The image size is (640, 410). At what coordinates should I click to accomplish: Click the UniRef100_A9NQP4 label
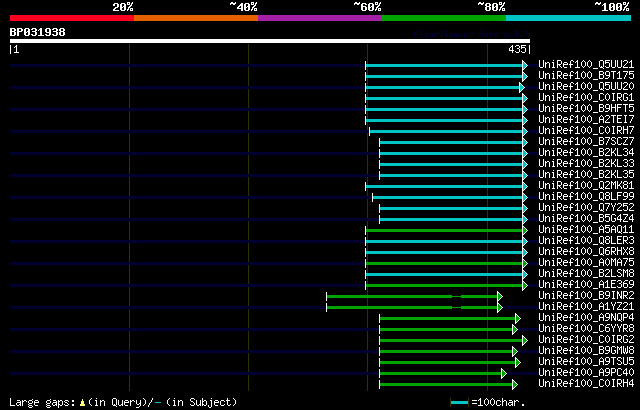tap(586, 318)
